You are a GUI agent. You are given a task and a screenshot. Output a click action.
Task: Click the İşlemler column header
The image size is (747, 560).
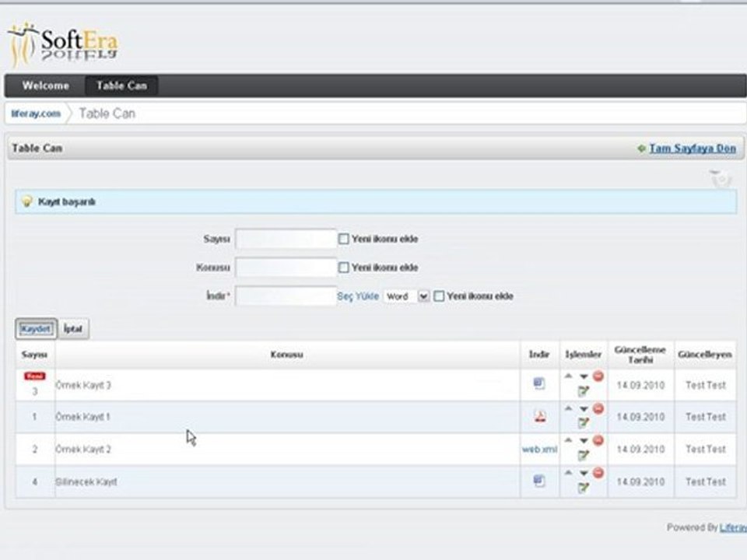click(x=583, y=355)
